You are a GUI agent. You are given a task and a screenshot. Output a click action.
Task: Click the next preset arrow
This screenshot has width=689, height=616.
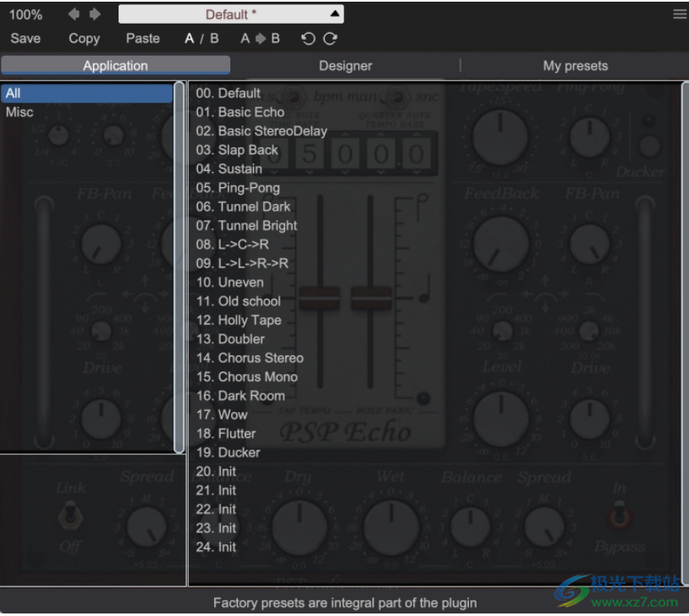pos(95,14)
